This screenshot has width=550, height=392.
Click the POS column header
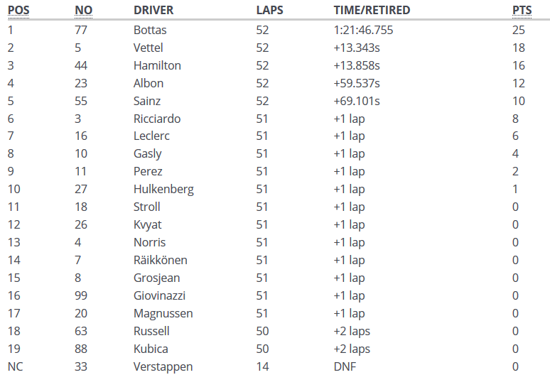tap(18, 11)
